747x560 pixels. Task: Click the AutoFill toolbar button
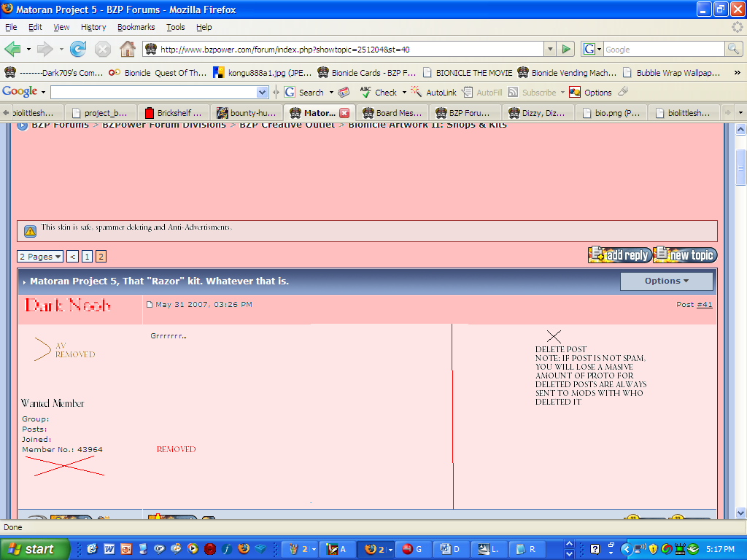tap(483, 93)
